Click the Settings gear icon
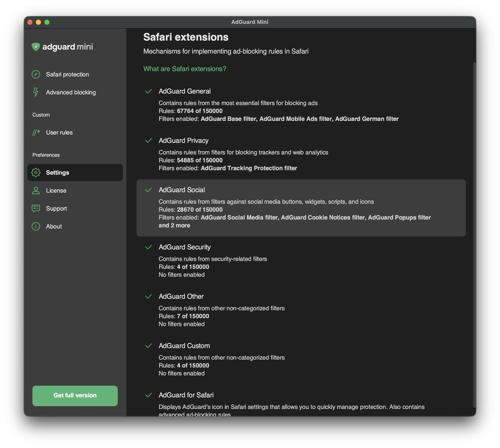 pyautogui.click(x=36, y=172)
